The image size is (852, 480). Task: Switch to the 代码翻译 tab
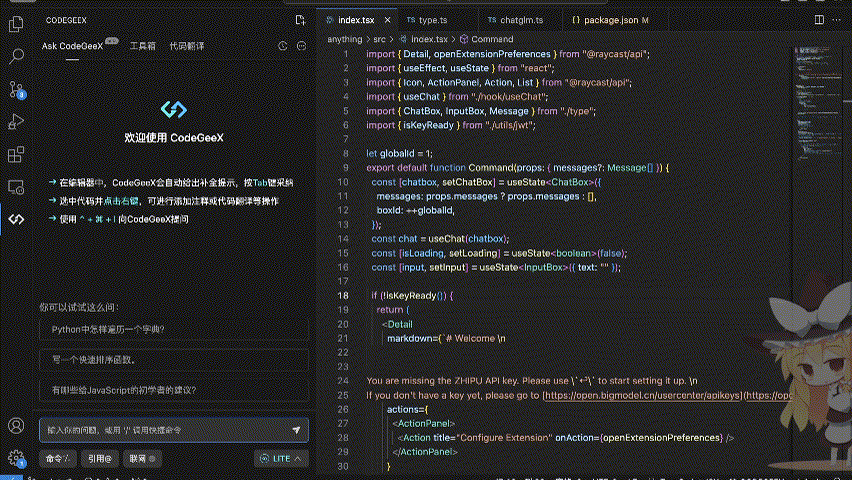(x=187, y=46)
